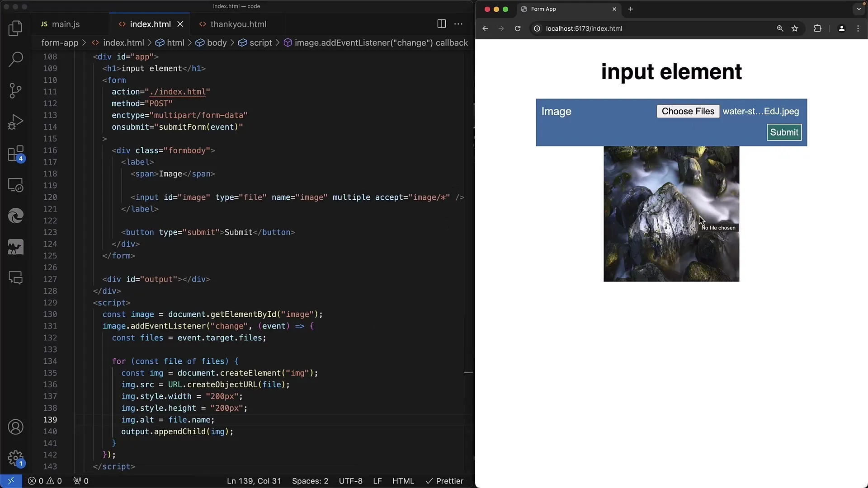Screen dimensions: 868x488
Task: Open Run and Debug view
Action: (15, 122)
